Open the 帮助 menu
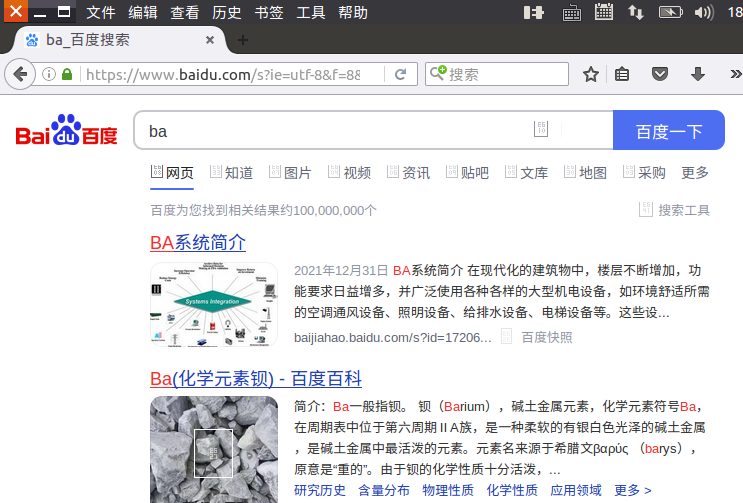 pyautogui.click(x=353, y=12)
